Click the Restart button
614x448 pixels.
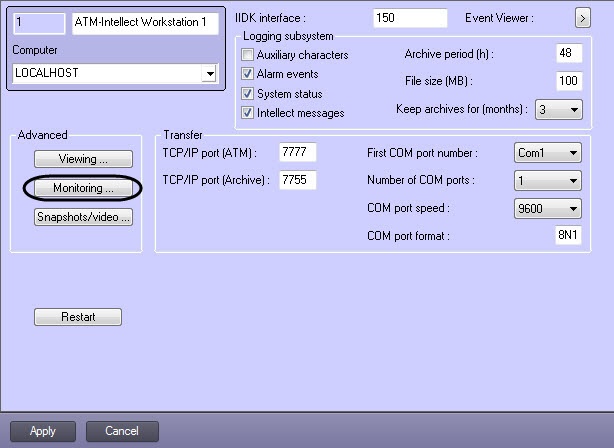[78, 317]
